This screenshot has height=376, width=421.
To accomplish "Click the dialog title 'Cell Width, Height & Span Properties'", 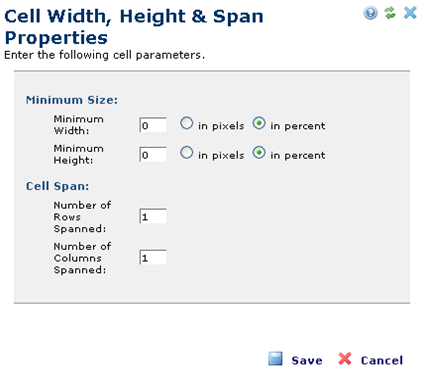I will coord(134,27).
